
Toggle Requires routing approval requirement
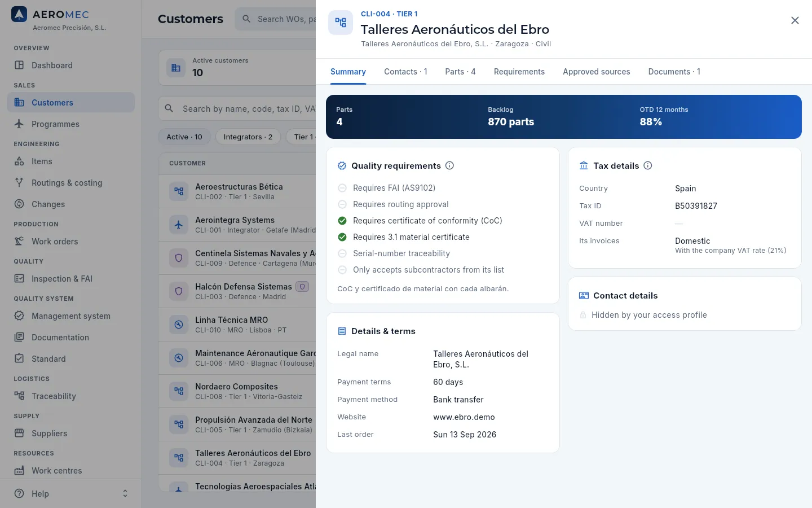342,204
